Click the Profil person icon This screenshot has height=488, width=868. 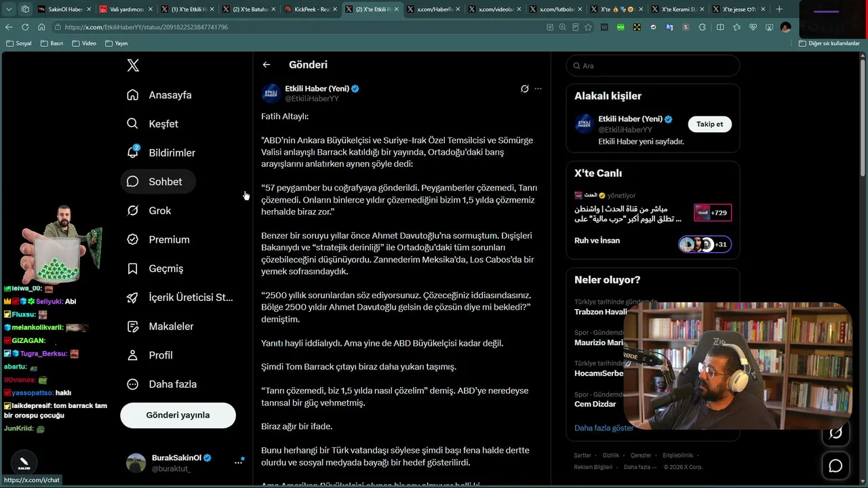133,355
